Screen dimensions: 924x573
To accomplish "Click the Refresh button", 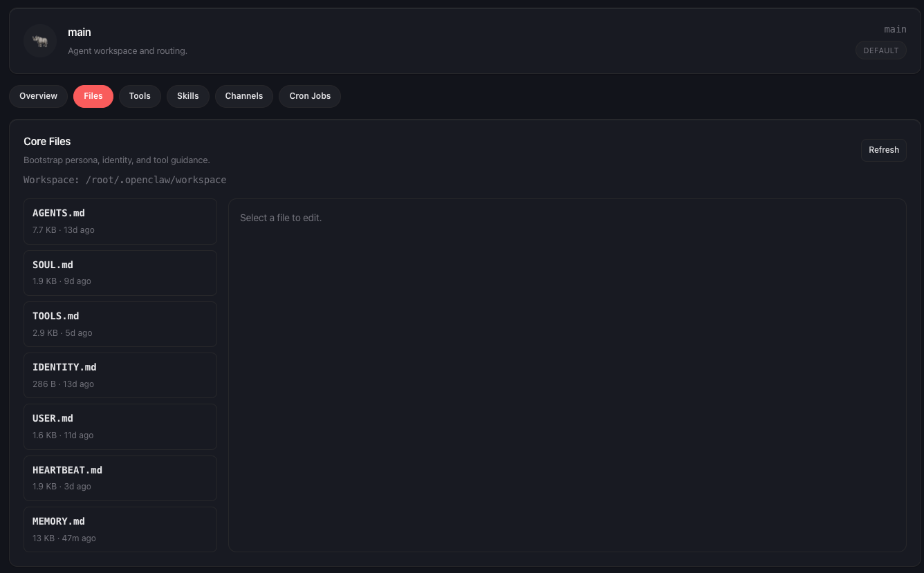I will 883,150.
